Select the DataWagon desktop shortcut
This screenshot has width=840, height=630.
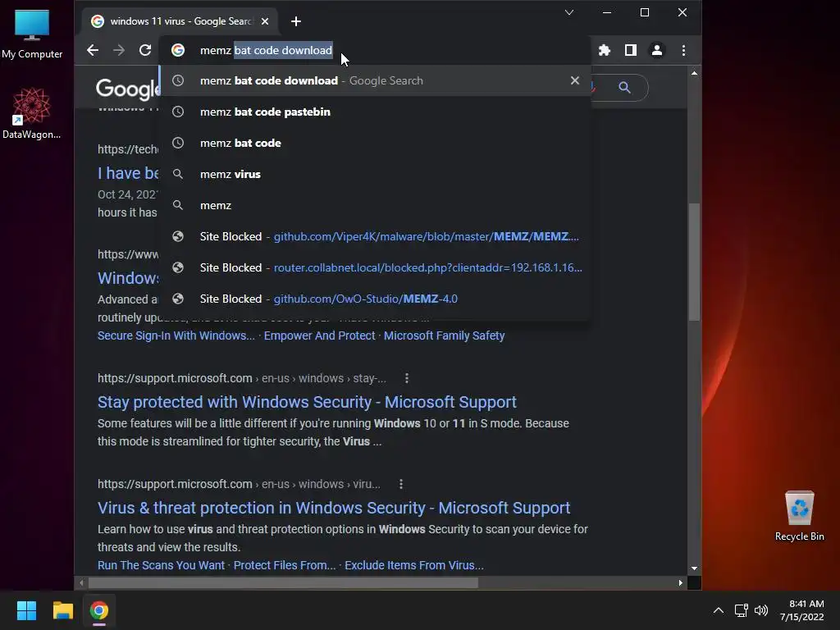point(32,113)
